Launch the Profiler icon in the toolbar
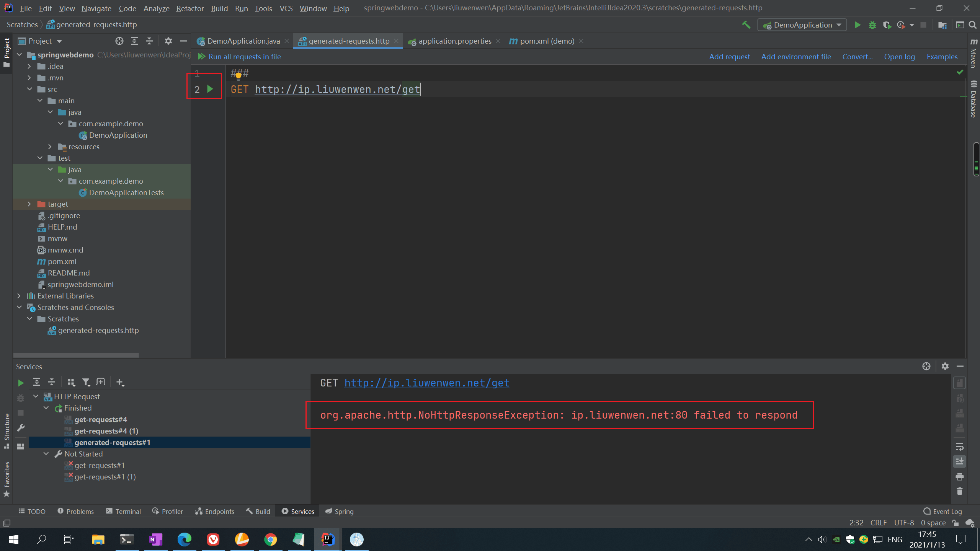This screenshot has height=551, width=980. 900,24
